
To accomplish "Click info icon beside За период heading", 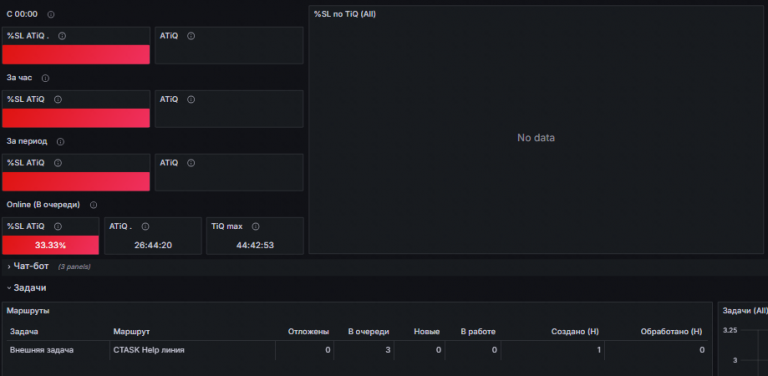I will click(x=60, y=142).
